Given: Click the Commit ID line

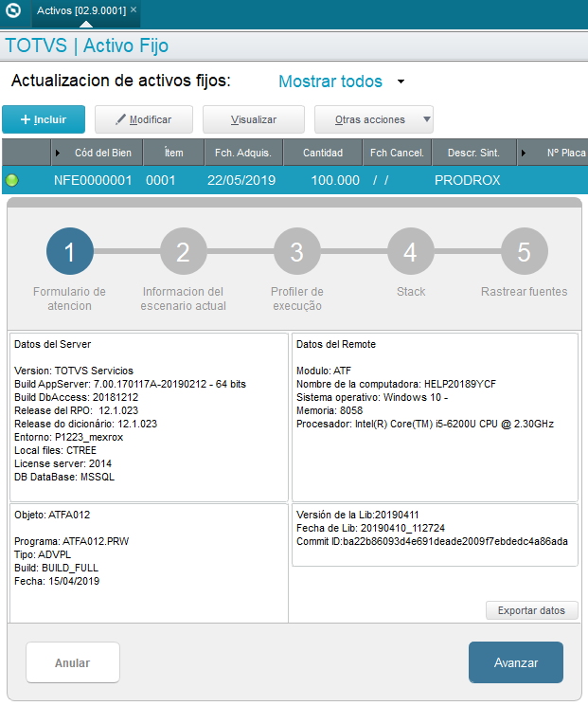Looking at the screenshot, I should (x=432, y=541).
